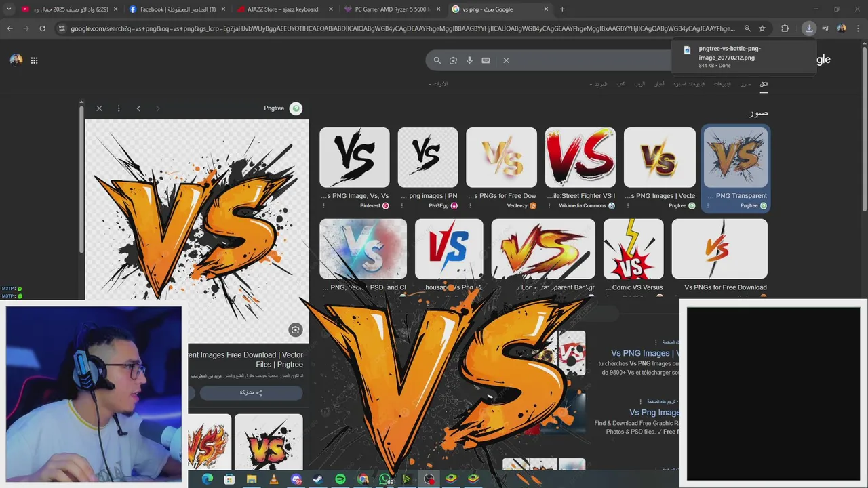Select black brush VS Pinterest thumbnail
The height and width of the screenshot is (488, 868).
355,157
